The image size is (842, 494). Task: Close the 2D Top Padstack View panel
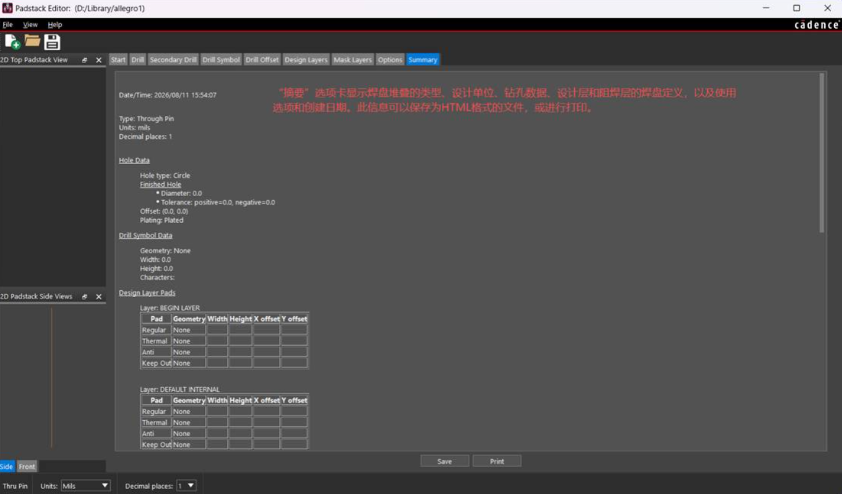(99, 60)
